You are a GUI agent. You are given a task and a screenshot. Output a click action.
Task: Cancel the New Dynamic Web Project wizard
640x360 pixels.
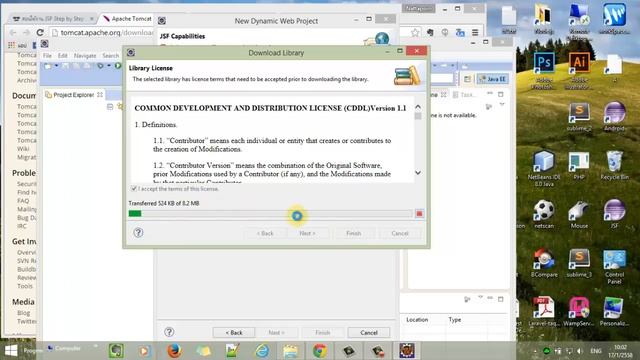[x=369, y=333]
